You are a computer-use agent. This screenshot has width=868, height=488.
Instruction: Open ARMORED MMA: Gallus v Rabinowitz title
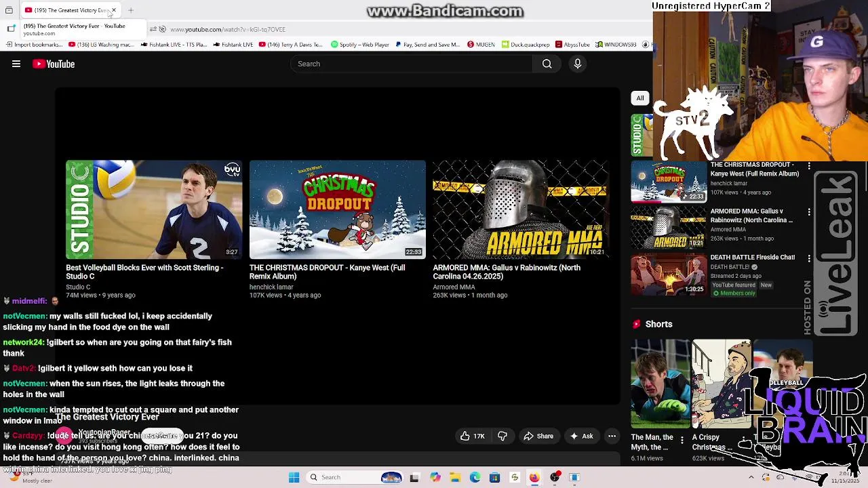[507, 272]
